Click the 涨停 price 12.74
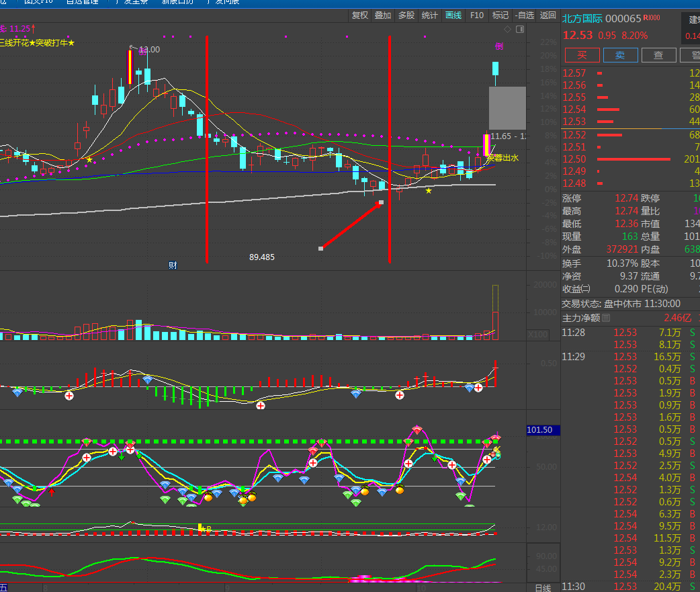The image size is (700, 592). point(626,198)
